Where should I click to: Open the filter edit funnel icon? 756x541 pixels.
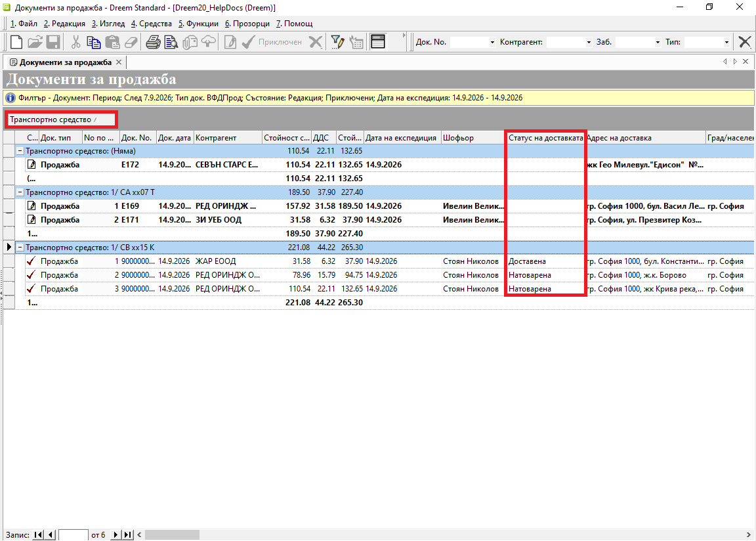337,42
